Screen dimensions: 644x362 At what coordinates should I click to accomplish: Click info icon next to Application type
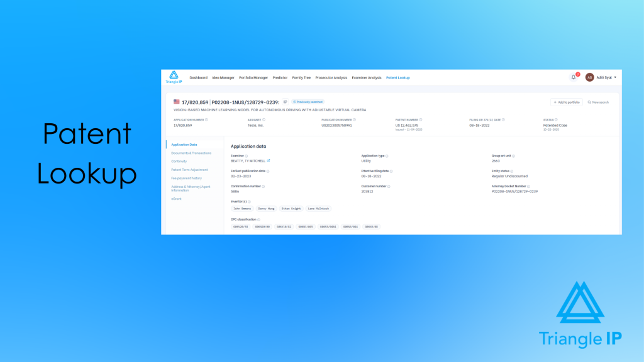click(x=387, y=156)
